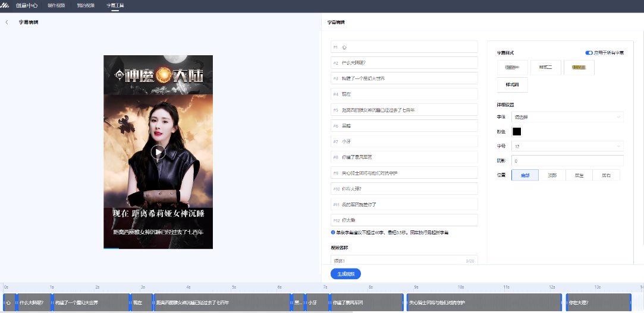Screen dimensions: 644x313
Task: Select subtitle style 样式二
Action: tap(545, 68)
